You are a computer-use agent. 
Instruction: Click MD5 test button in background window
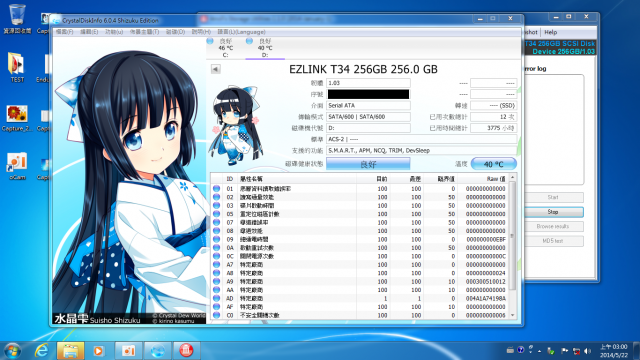tap(553, 241)
